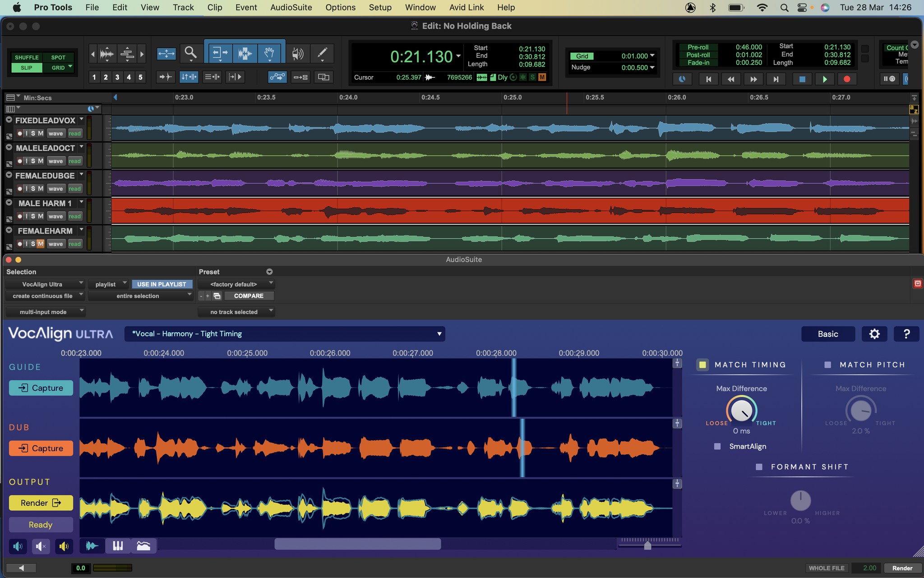Open the Track menu
The width and height of the screenshot is (924, 578).
point(183,7)
